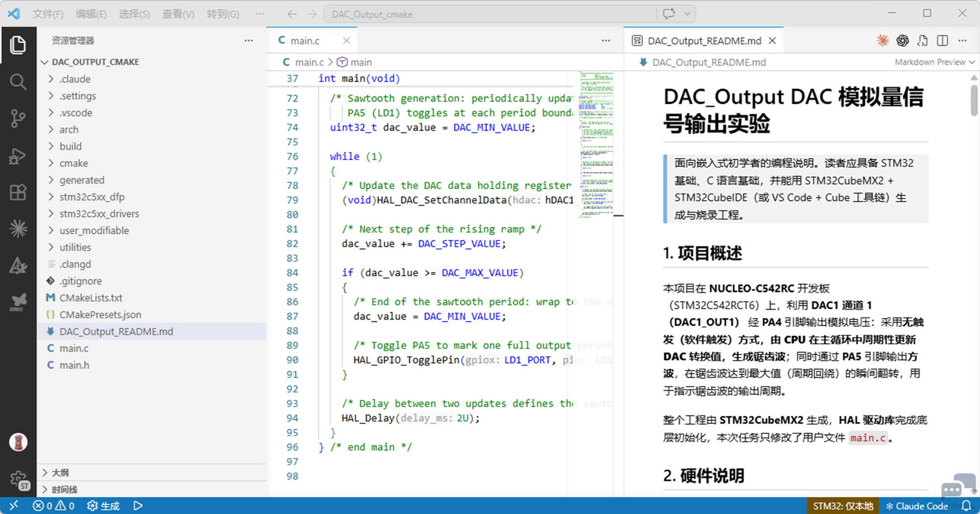
Task: Click the play launch icon in the status bar
Action: 138,506
